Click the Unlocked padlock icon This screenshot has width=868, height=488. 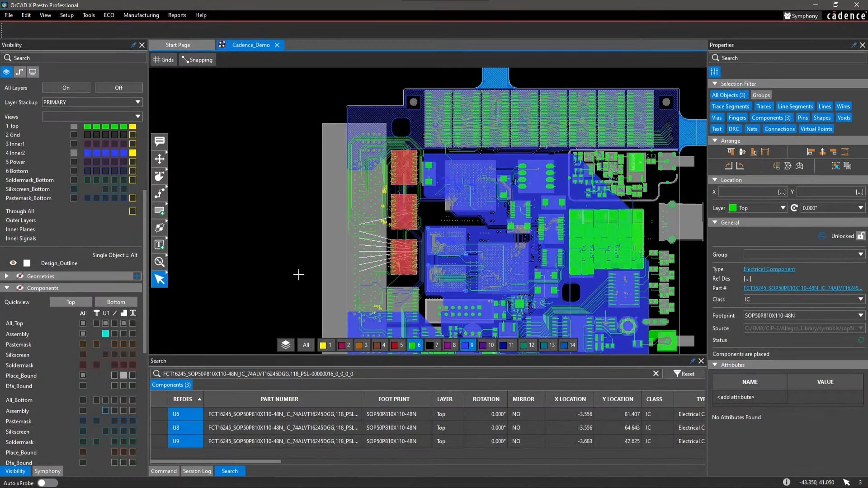click(860, 236)
